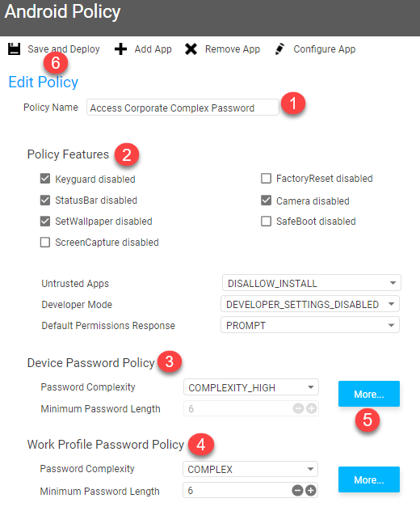Click the Device Password length plus icon
This screenshot has height=511, width=420.
(311, 408)
